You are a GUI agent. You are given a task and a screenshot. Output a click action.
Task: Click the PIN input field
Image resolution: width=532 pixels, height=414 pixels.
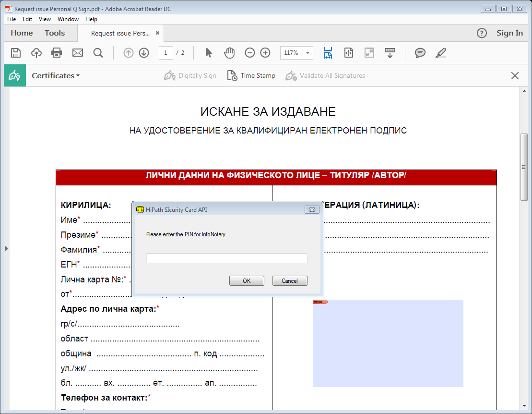coord(226,258)
